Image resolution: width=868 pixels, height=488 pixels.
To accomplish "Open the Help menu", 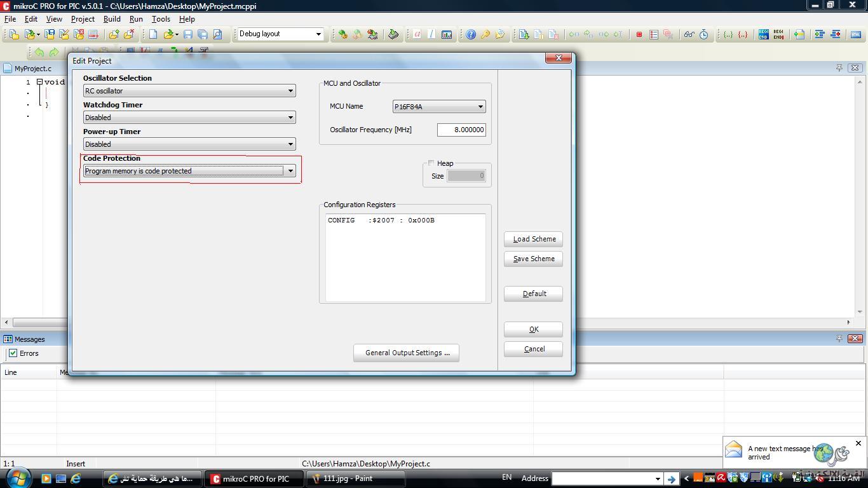I will click(x=187, y=19).
